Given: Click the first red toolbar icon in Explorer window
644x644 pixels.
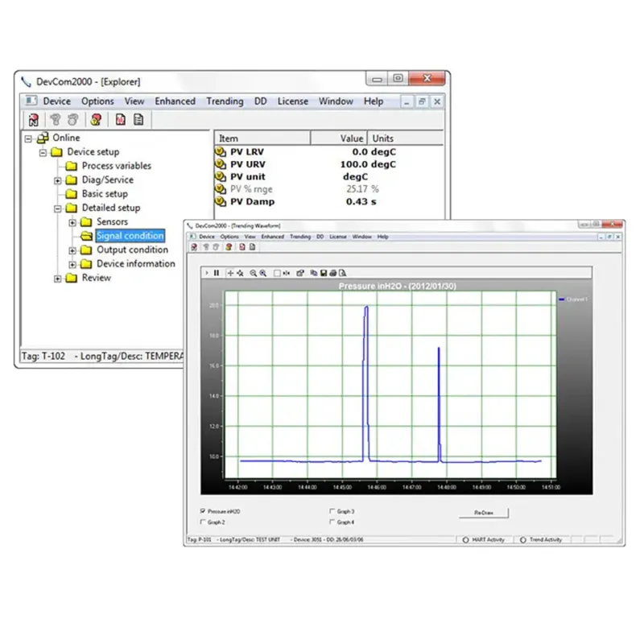Looking at the screenshot, I should tap(34, 119).
